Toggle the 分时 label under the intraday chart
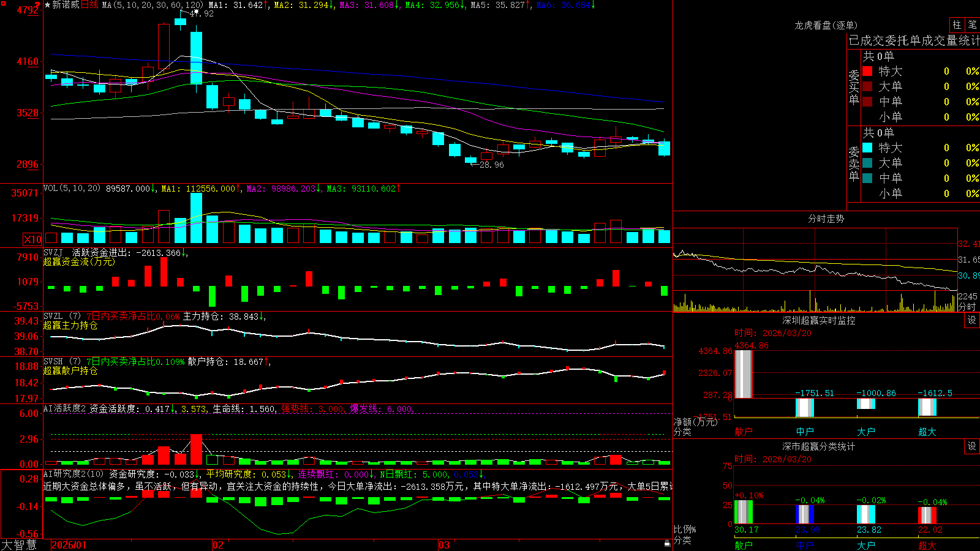 [968, 307]
